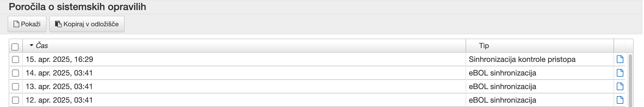
Task: Open report document icon for 13. apr. 2025
Action: pos(620,86)
